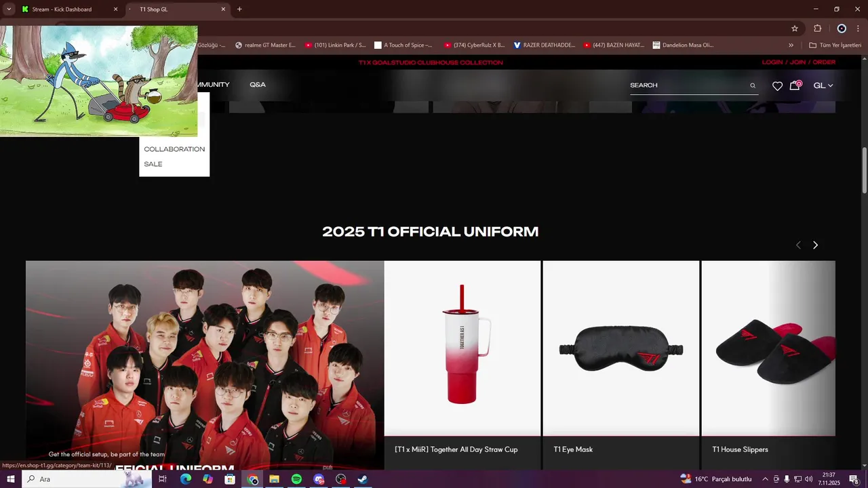Image resolution: width=868 pixels, height=488 pixels.
Task: Click the microphone tray icon
Action: coord(787,479)
